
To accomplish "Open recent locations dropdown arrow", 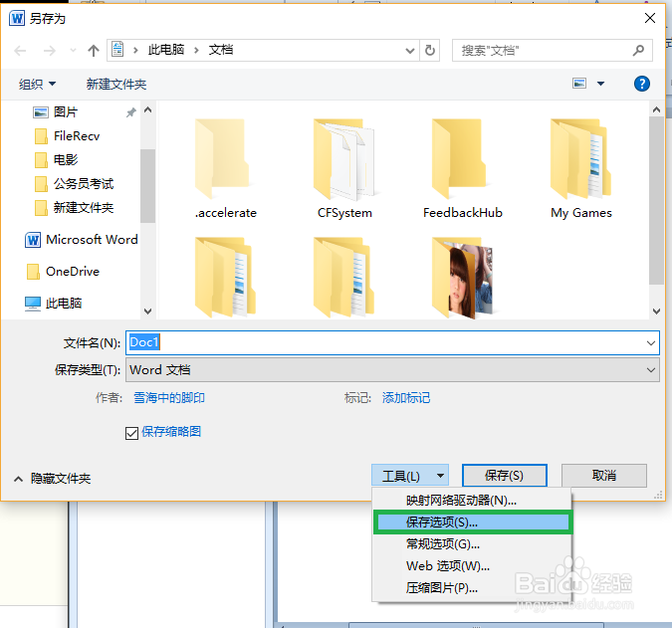I will pos(73,51).
